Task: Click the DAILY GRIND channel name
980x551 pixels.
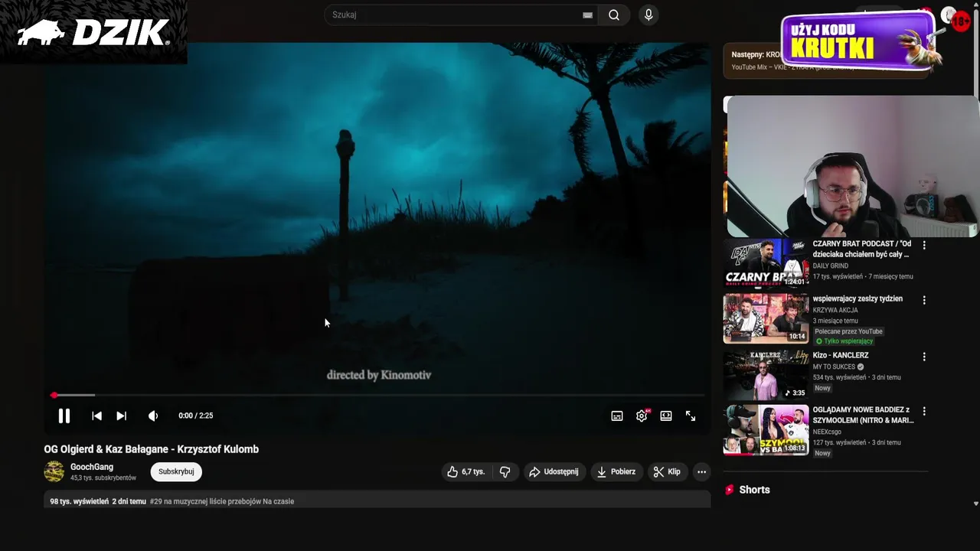Action: [x=831, y=266]
